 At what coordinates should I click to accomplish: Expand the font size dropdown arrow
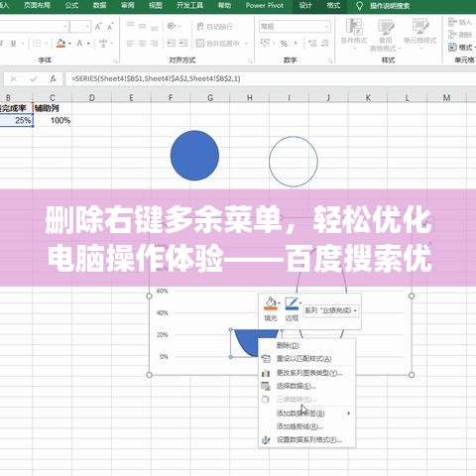87,27
